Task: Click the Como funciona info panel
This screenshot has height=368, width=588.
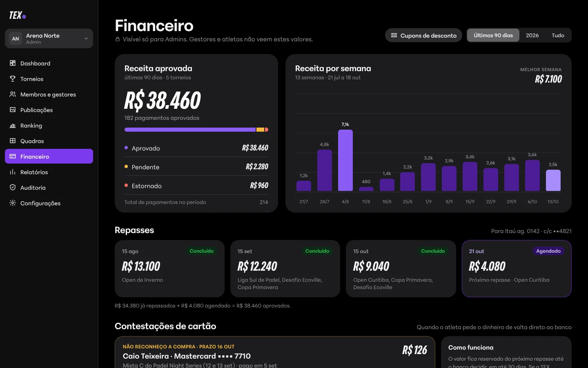Action: pyautogui.click(x=506, y=352)
